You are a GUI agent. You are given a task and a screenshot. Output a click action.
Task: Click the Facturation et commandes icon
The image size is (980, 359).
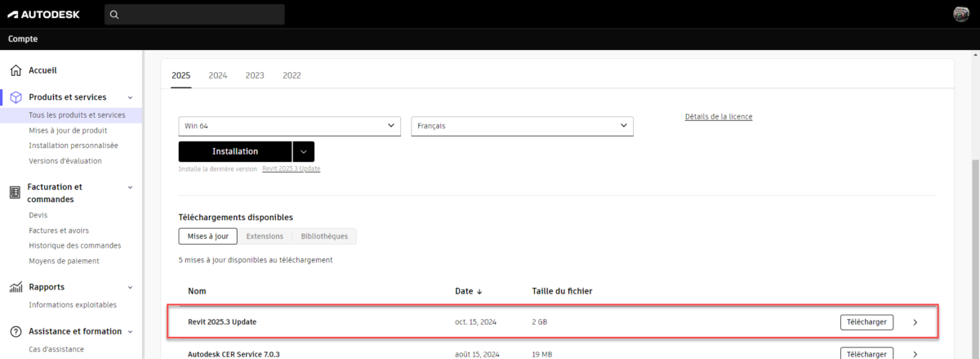pyautogui.click(x=15, y=192)
